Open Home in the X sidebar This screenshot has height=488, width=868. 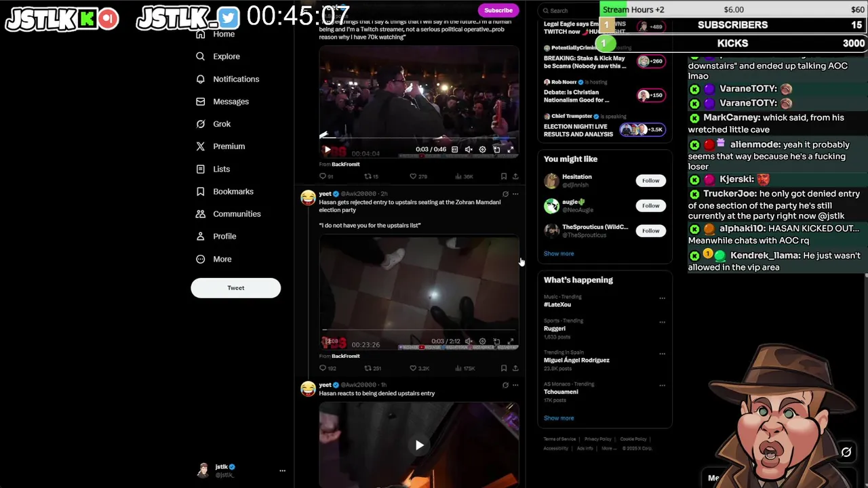[215, 34]
